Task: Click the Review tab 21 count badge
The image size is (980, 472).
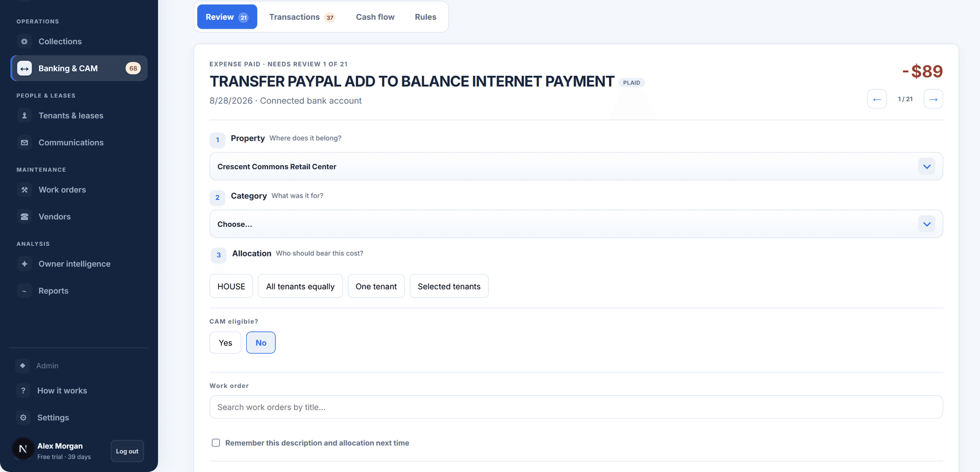Action: coord(243,18)
